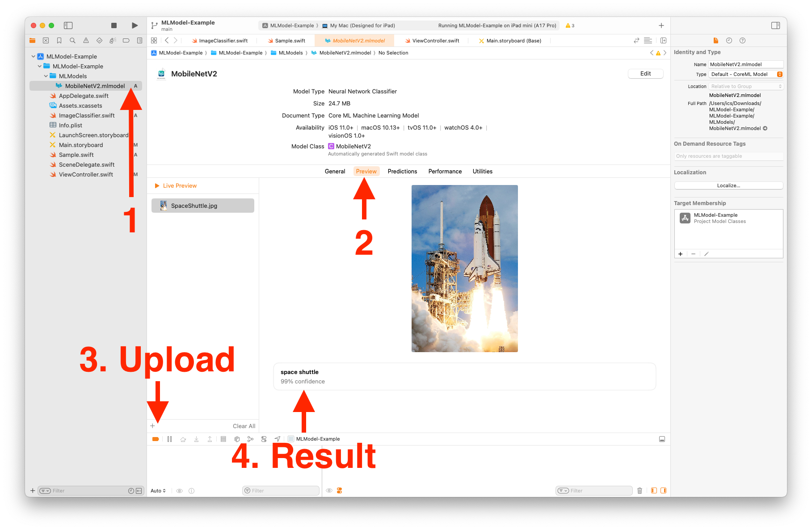Show the History inspector clock icon
The image size is (812, 530).
click(x=729, y=41)
